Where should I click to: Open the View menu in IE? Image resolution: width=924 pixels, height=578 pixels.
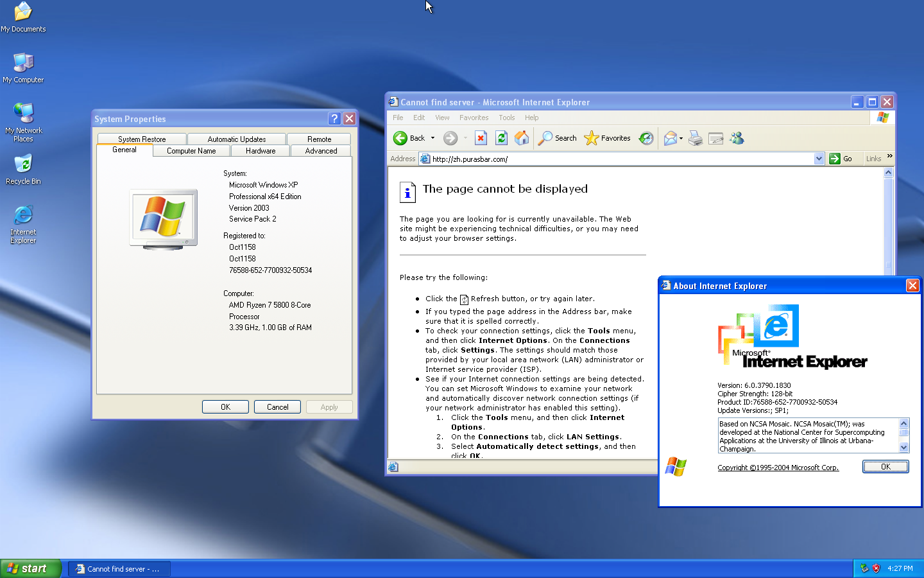pyautogui.click(x=442, y=118)
